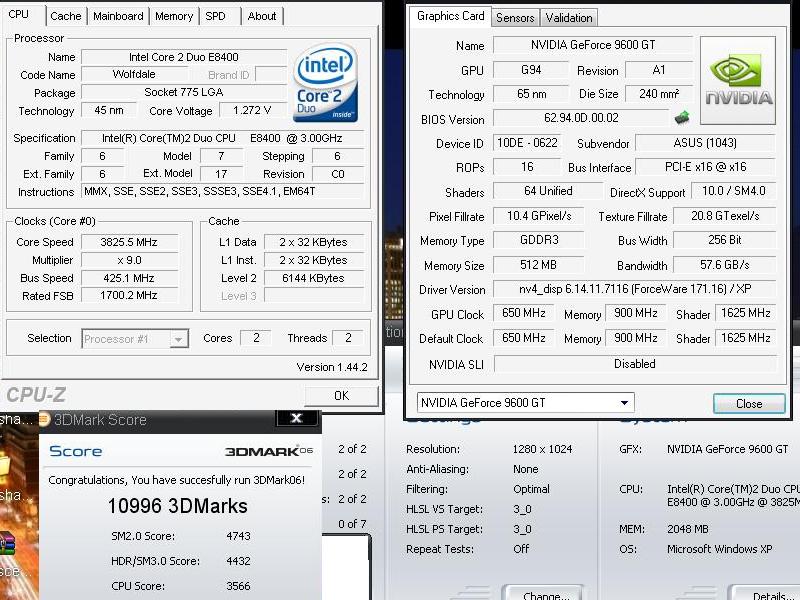800x600 pixels.
Task: Click the OS value 'Microsoft Windows XP'
Action: 719,549
